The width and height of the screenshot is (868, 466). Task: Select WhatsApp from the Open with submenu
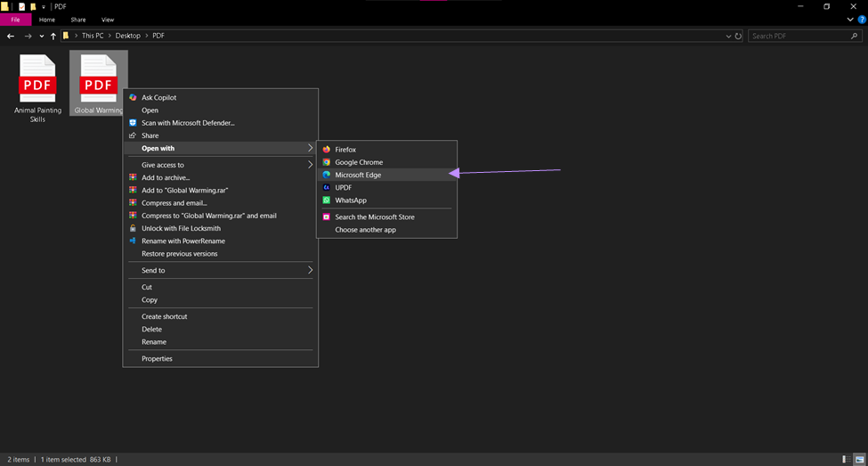click(x=386, y=200)
